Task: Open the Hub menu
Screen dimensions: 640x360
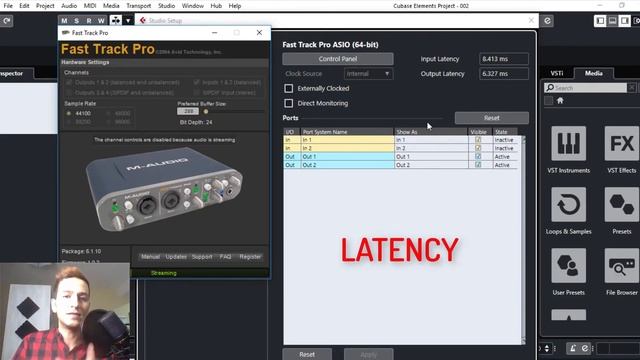Action: tap(216, 6)
